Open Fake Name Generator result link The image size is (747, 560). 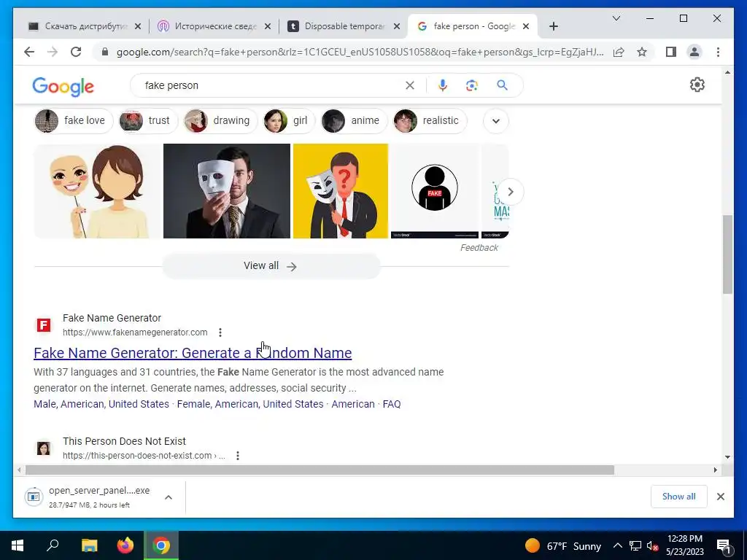point(193,353)
